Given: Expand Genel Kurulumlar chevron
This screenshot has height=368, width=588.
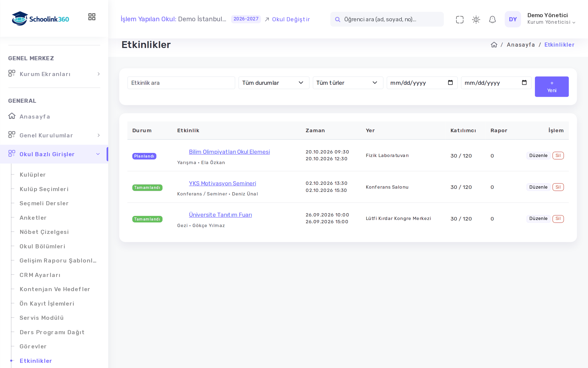Looking at the screenshot, I should [99, 135].
